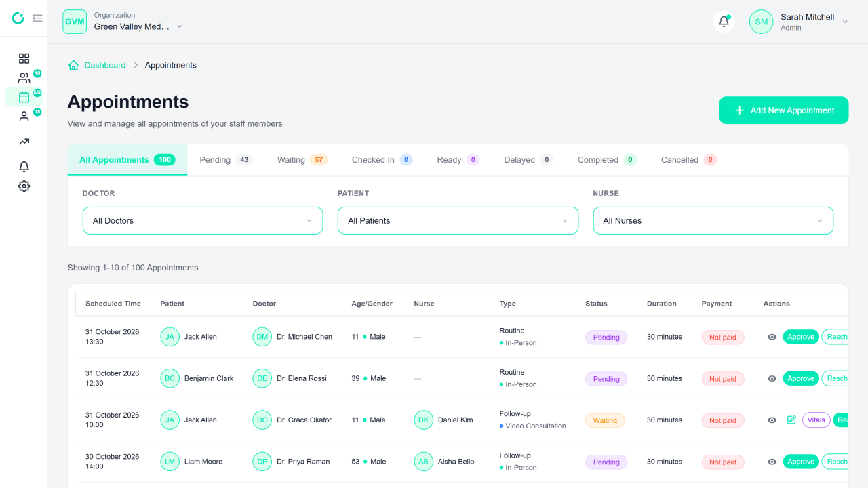Click the notification bell in the top header
The width and height of the screenshot is (868, 488).
pos(724,22)
